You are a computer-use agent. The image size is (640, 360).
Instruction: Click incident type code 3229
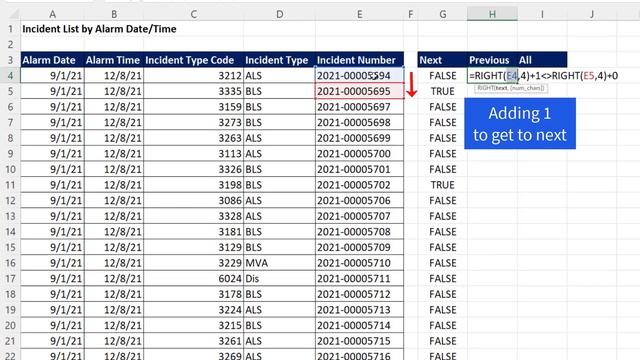pos(193,263)
